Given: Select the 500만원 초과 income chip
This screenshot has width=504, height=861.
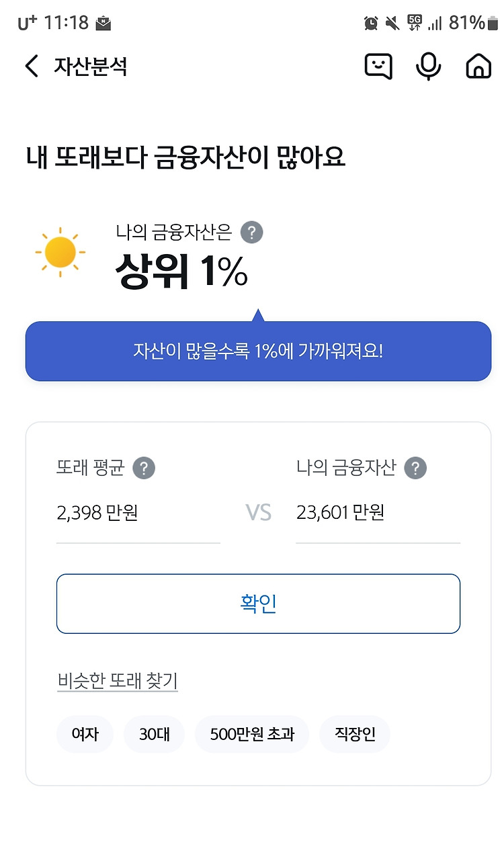Looking at the screenshot, I should 252,734.
